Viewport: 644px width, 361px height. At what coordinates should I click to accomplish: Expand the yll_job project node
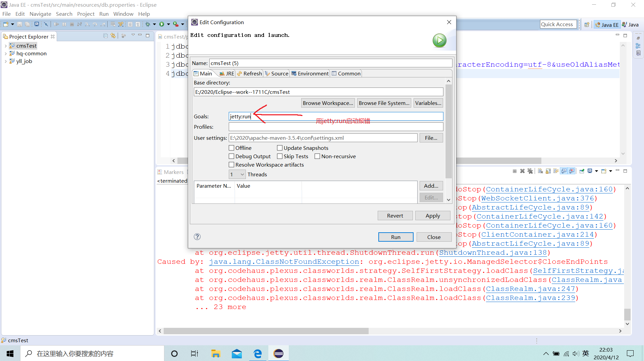coord(6,61)
